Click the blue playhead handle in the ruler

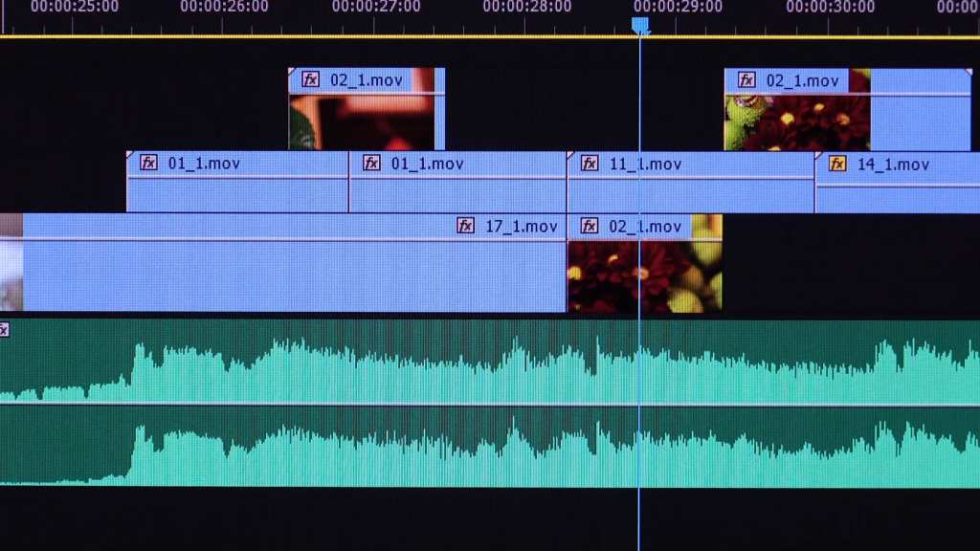point(641,25)
